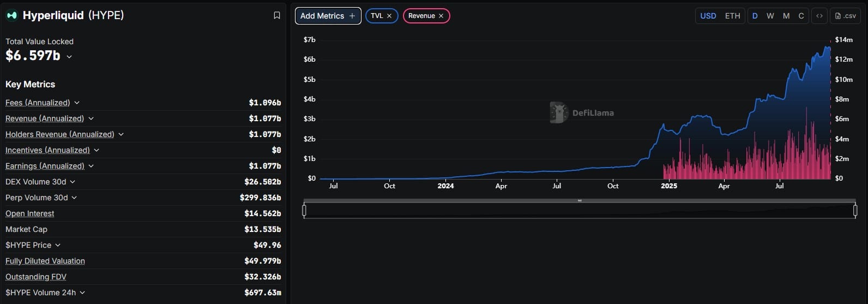Image resolution: width=868 pixels, height=304 pixels.
Task: Click the $14m label on right axis
Action: tap(844, 40)
